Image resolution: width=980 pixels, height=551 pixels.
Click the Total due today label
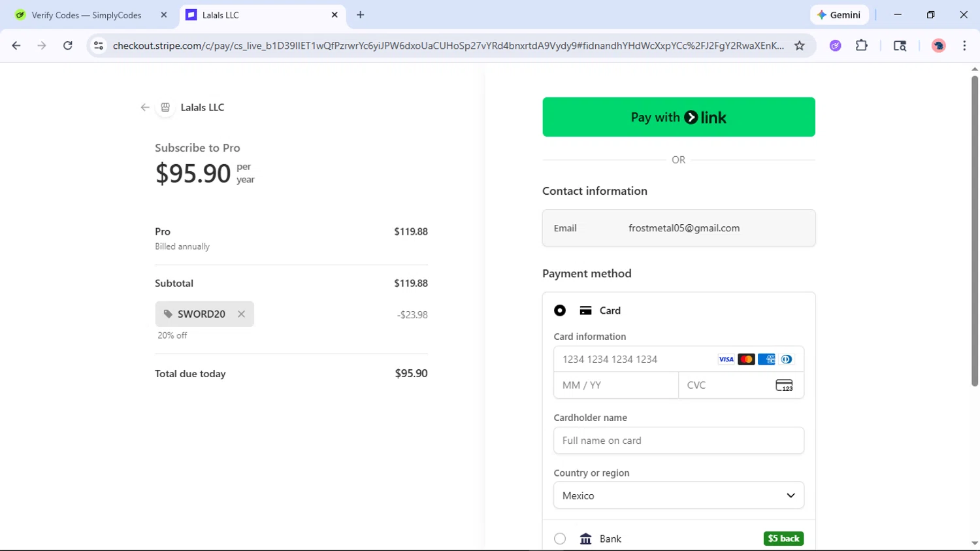click(x=190, y=374)
